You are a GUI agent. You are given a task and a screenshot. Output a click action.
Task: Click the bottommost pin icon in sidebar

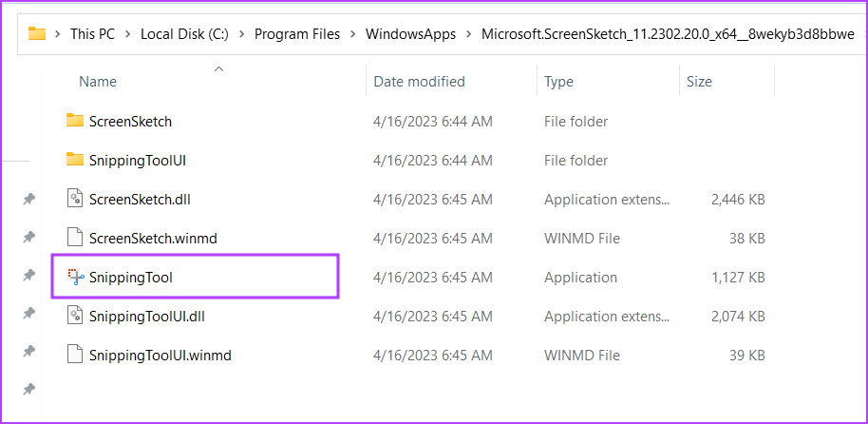(28, 390)
